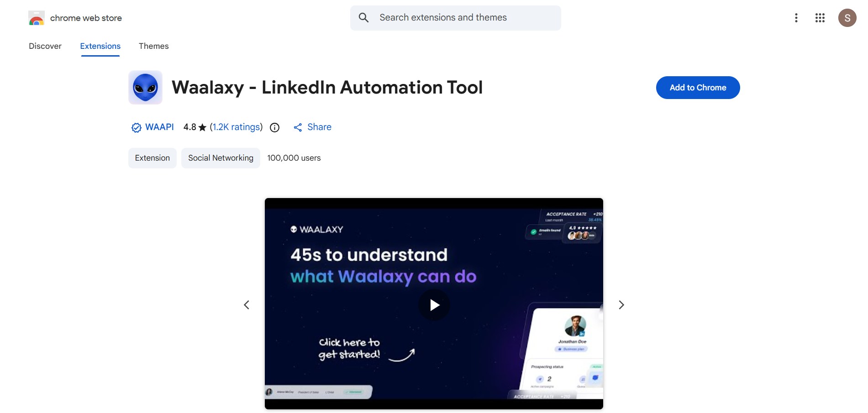This screenshot has width=868, height=413.
Task: Click the Waalaxy alien extension icon
Action: [x=145, y=87]
